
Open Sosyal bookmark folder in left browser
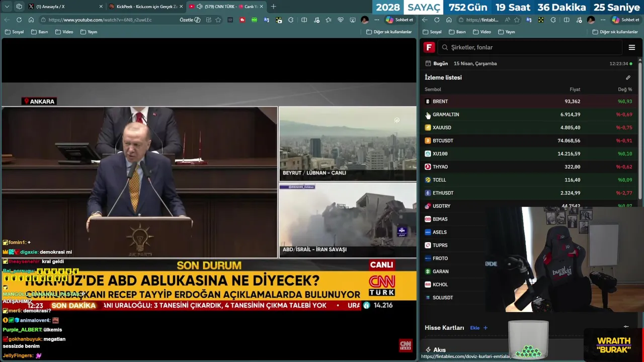[15, 32]
